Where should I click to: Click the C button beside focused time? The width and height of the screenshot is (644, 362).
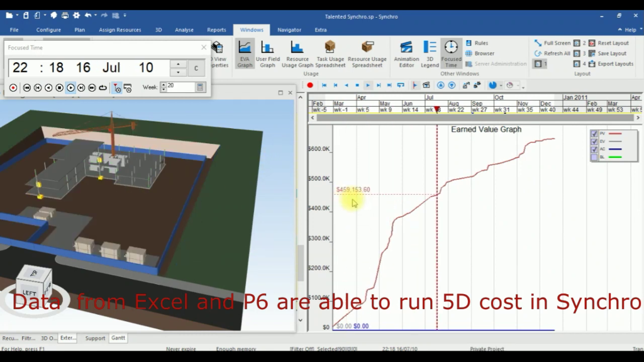(196, 68)
